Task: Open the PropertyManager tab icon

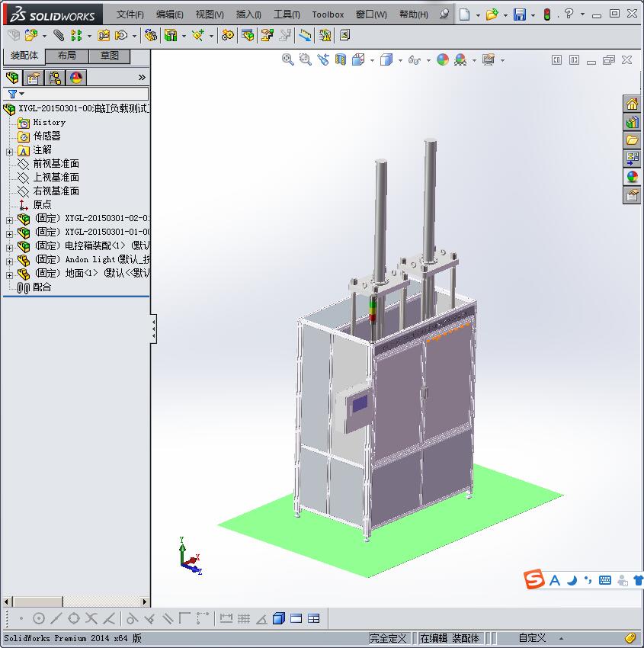Action: 34,78
